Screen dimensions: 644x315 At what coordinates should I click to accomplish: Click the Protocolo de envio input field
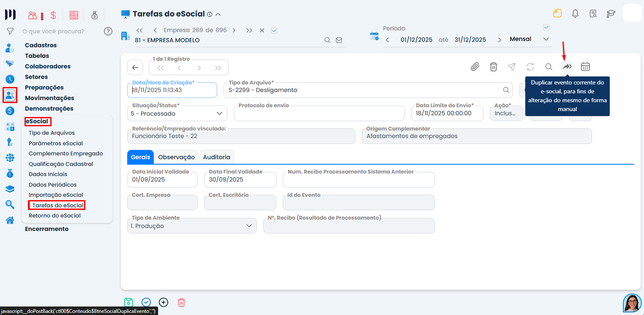[319, 113]
